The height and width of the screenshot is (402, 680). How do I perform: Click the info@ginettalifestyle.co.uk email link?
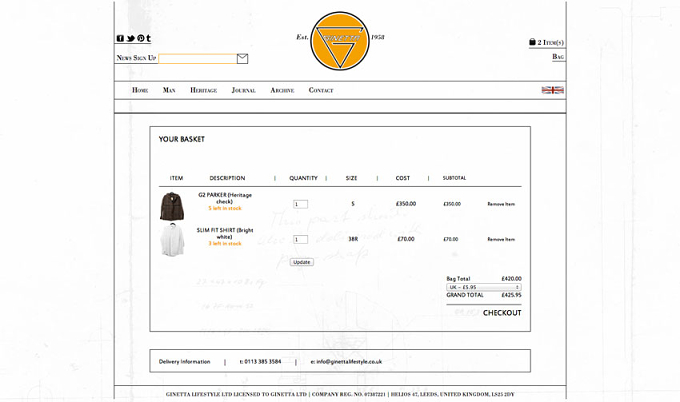[x=349, y=362]
